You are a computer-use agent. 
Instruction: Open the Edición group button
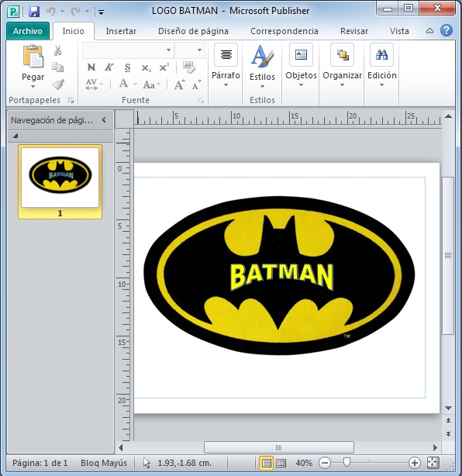(x=382, y=66)
